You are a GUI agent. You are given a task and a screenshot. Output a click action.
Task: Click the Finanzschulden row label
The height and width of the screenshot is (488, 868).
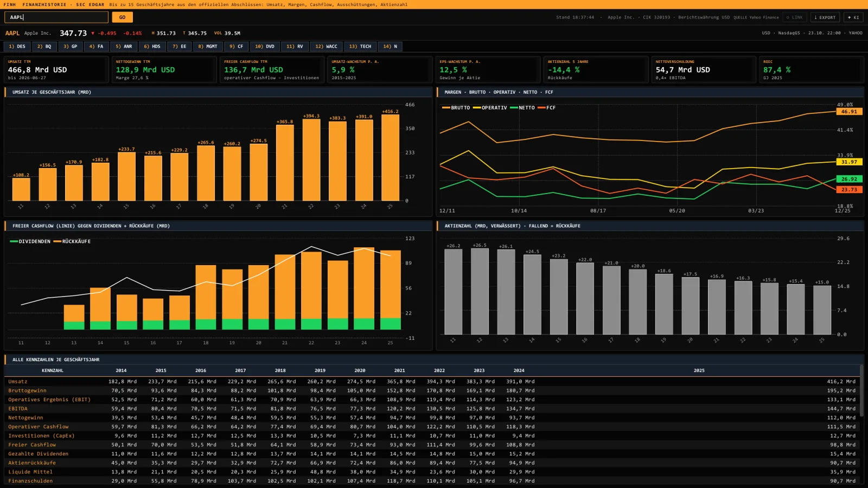[30, 481]
